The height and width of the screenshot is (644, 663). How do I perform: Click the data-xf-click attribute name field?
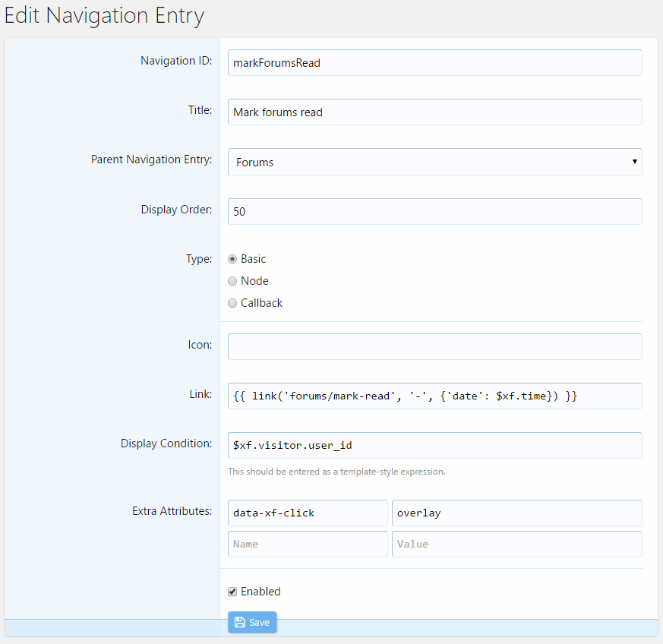tap(308, 513)
